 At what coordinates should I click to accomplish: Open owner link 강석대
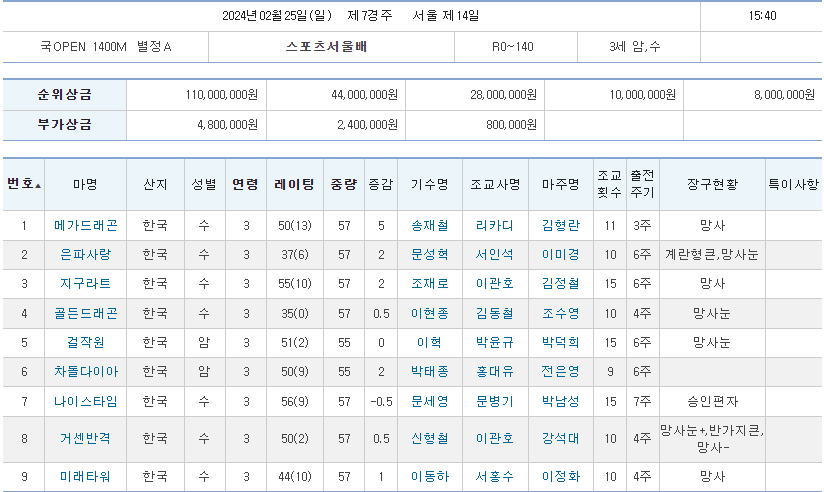[561, 438]
